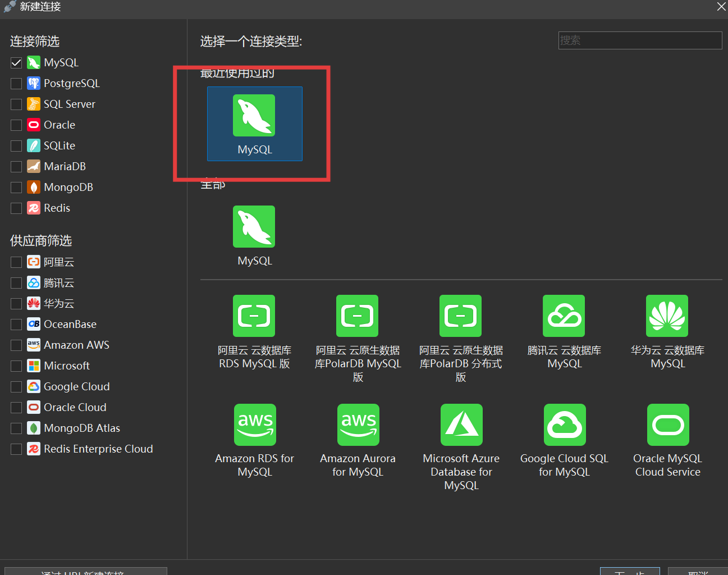This screenshot has width=728, height=575.
Task: Click the Amazon AWS vendor icon
Action: (x=34, y=345)
